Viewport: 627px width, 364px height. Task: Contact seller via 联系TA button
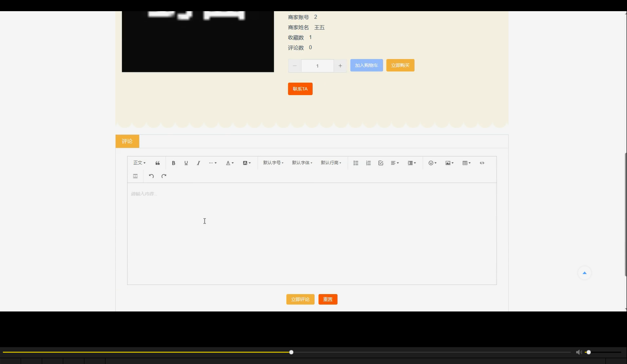(x=300, y=89)
